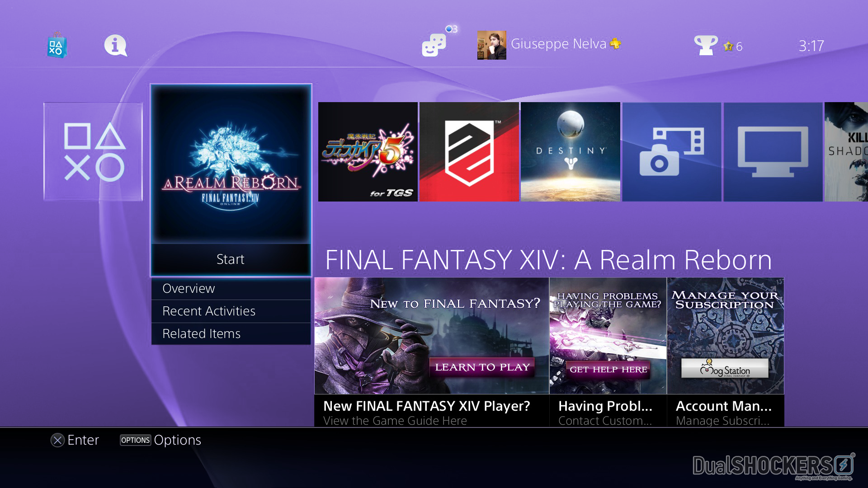Open the Killzone Shadow Fall tile
Screen dimensions: 868x488
pos(846,152)
